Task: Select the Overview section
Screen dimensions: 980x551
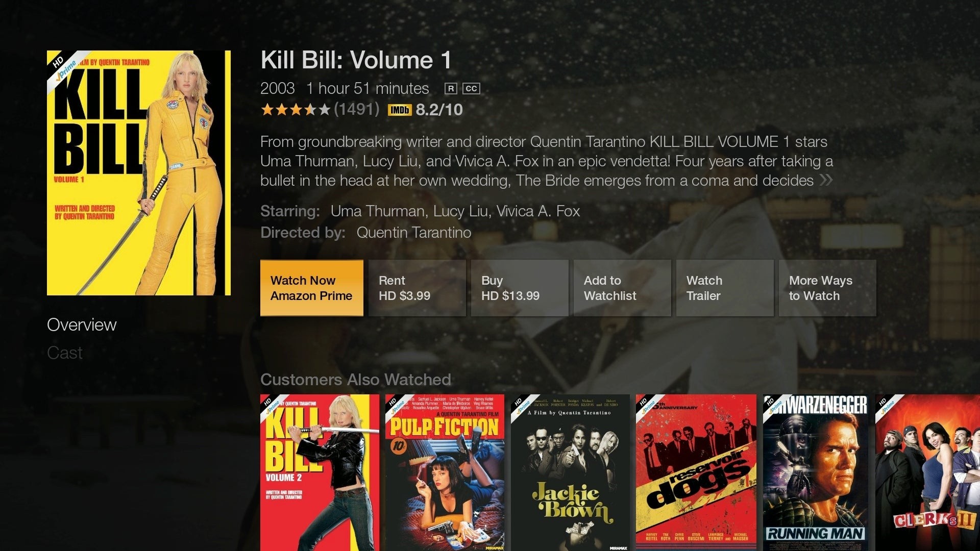Action: 82,325
